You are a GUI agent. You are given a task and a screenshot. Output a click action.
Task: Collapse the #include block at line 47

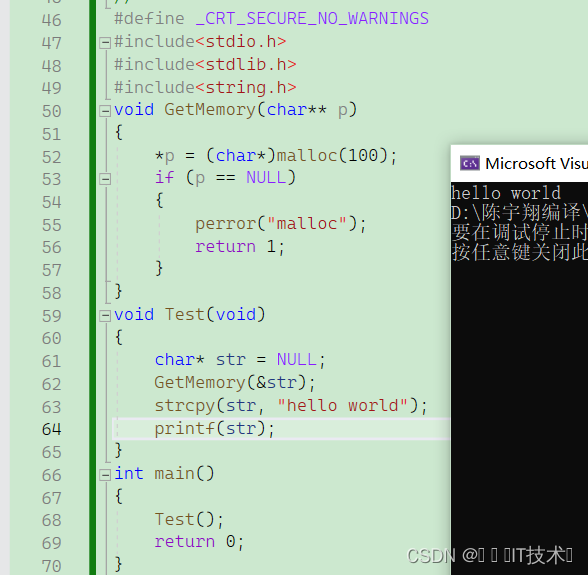(105, 42)
